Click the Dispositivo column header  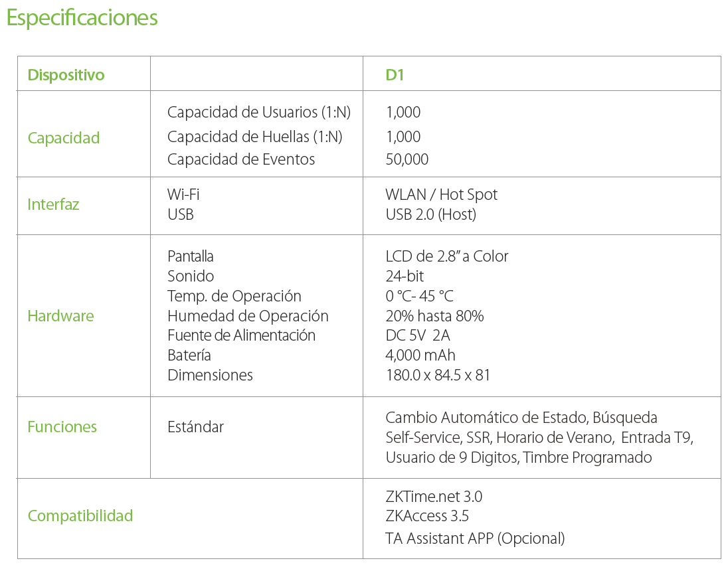66,75
